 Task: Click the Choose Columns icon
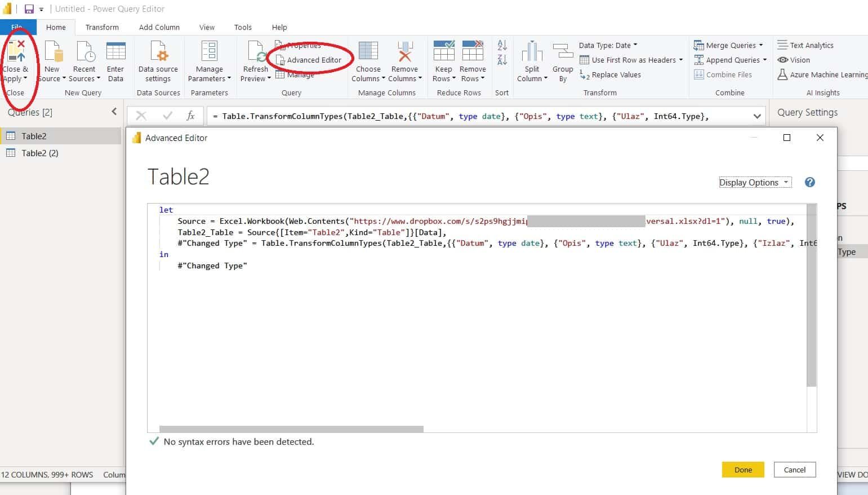[368, 51]
